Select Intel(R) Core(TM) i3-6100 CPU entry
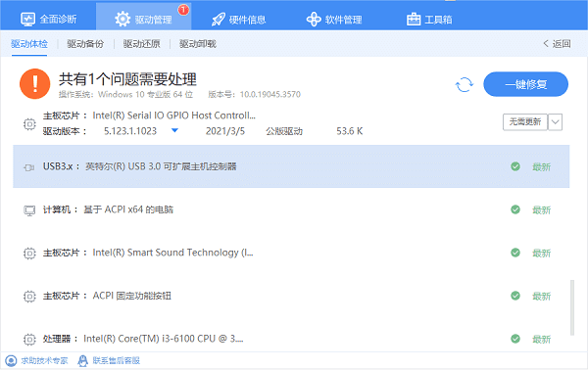 [x=163, y=339]
